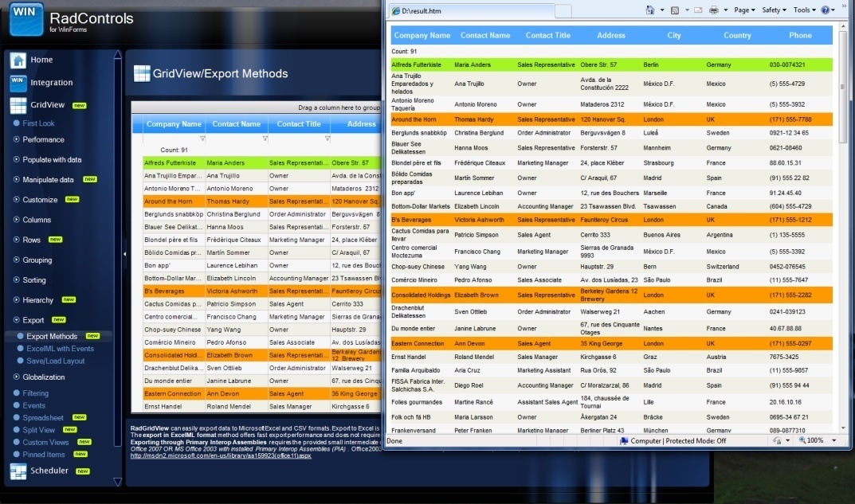Viewport: 855px width, 504px height.
Task: Click the browser read mail icon
Action: coord(698,10)
